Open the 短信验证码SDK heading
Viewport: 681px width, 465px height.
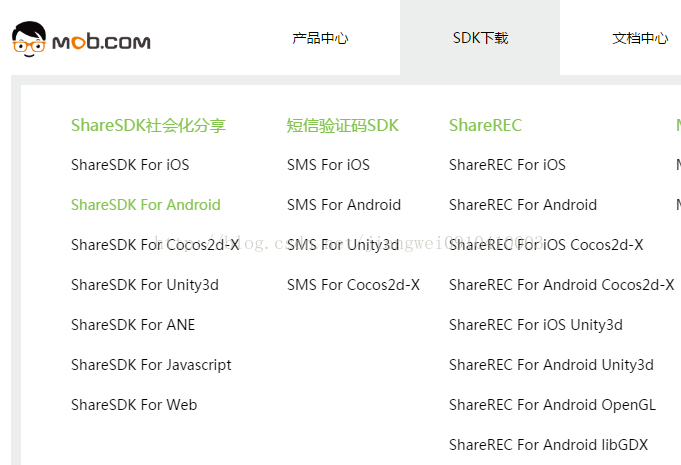point(343,125)
